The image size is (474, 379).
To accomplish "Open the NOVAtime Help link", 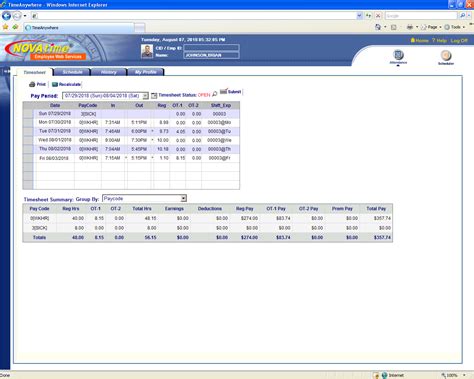I will click(x=439, y=40).
